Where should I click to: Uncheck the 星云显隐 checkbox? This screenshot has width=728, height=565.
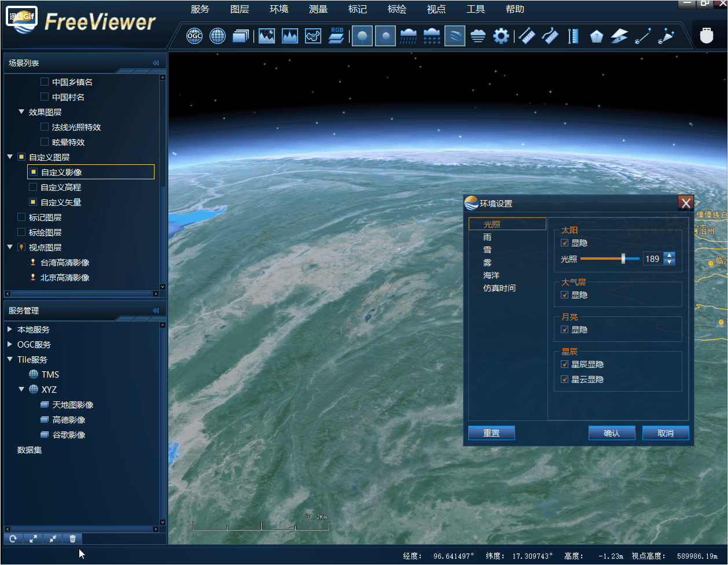point(565,380)
